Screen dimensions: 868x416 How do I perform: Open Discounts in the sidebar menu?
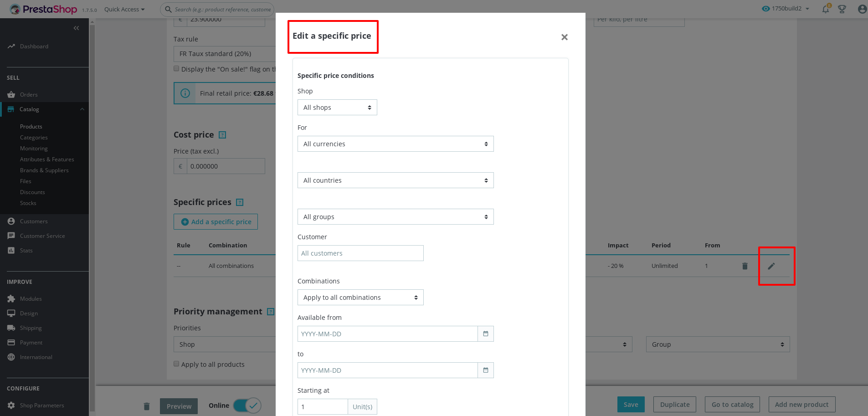click(x=32, y=192)
